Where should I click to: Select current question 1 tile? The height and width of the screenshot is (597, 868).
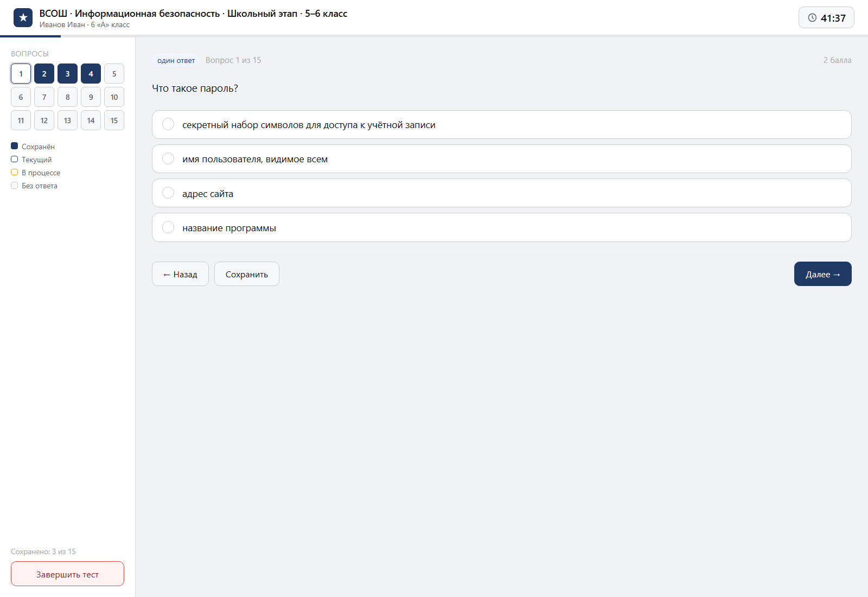[x=21, y=74]
